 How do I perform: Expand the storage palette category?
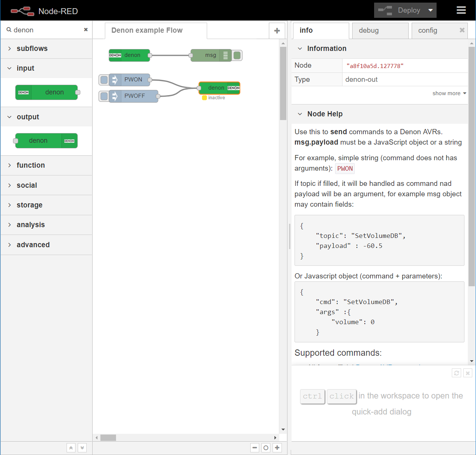click(46, 205)
